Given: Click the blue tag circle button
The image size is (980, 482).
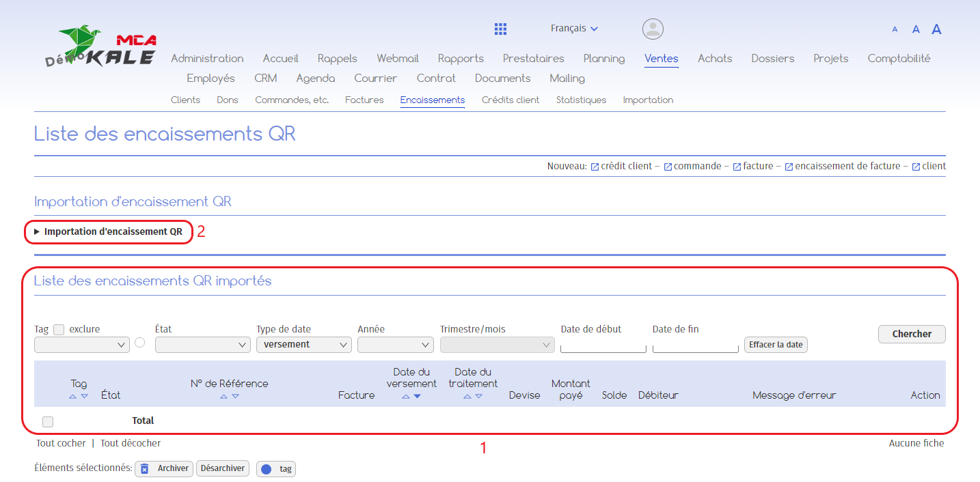Looking at the screenshot, I should click(x=276, y=469).
